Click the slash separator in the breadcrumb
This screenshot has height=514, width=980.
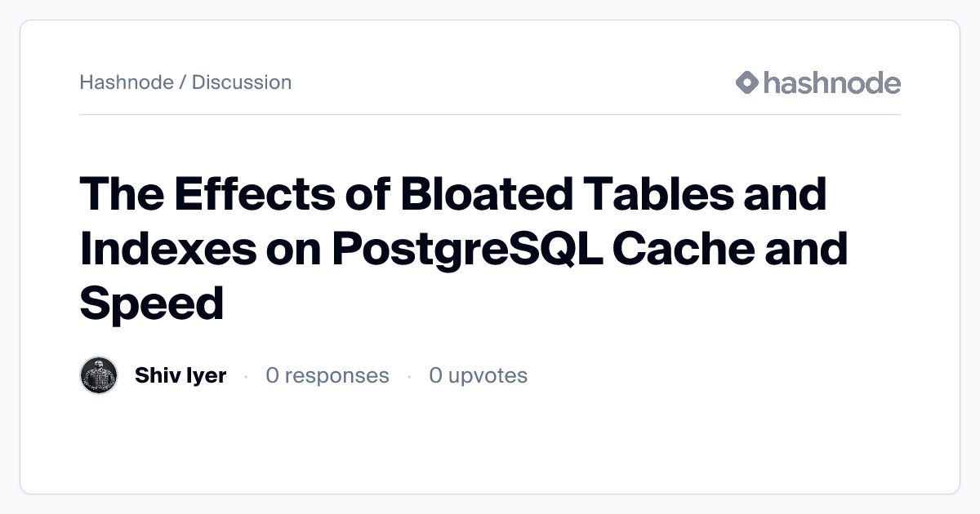[183, 82]
